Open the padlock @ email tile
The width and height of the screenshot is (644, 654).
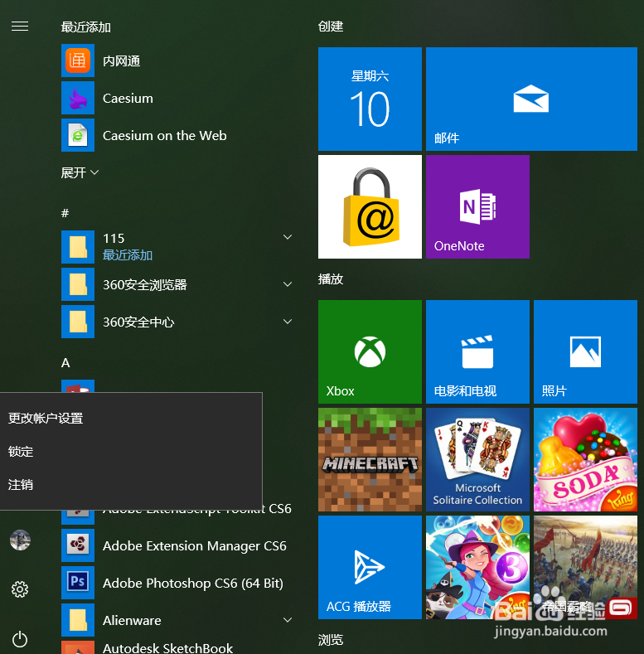click(370, 207)
